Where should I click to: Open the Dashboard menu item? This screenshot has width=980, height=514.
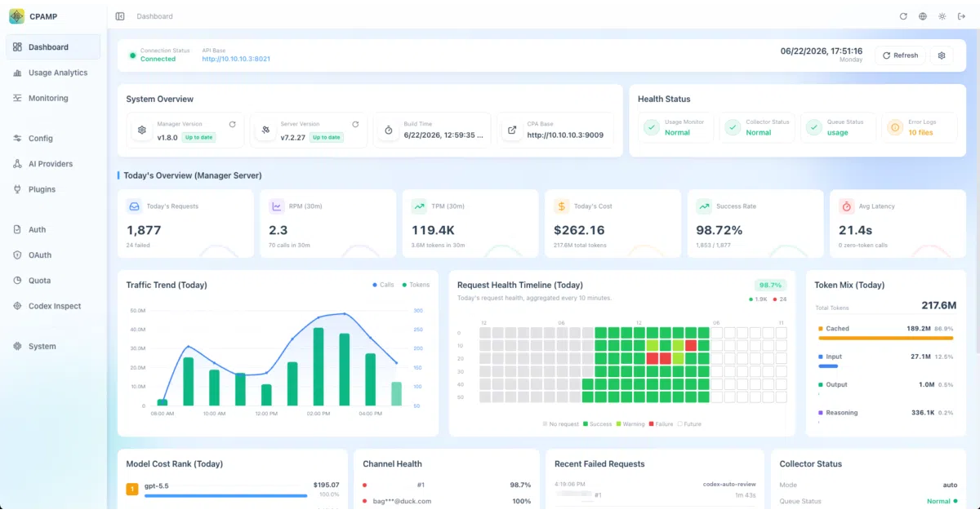[x=53, y=47]
